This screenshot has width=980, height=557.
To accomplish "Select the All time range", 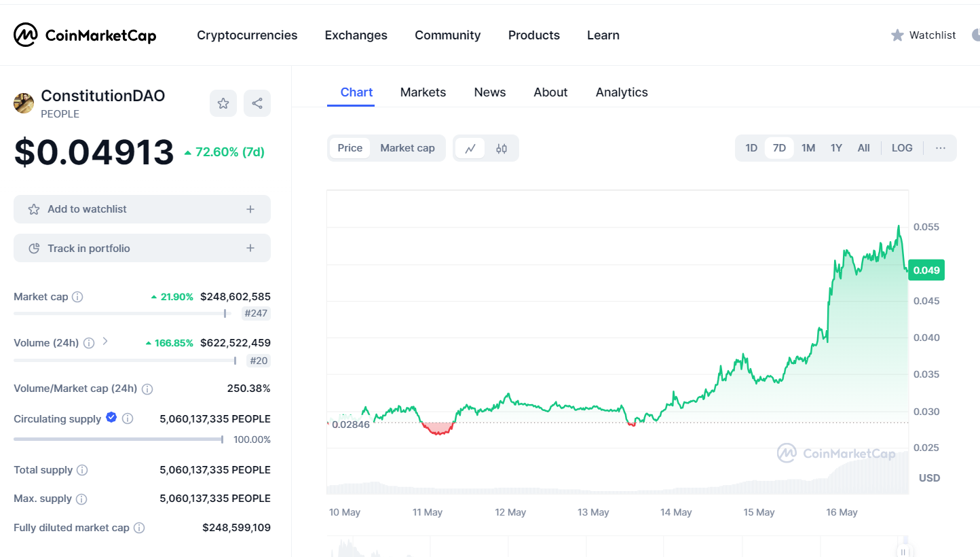I will click(x=863, y=148).
